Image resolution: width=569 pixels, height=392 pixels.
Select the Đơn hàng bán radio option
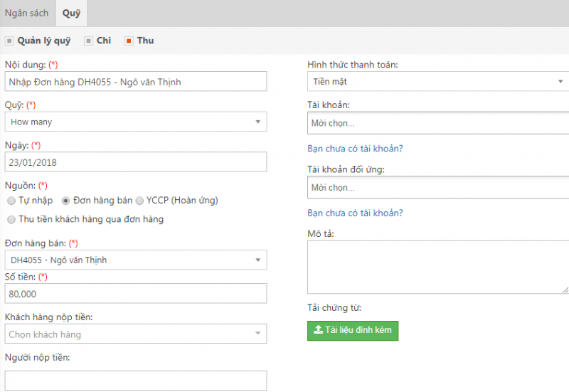pos(65,201)
